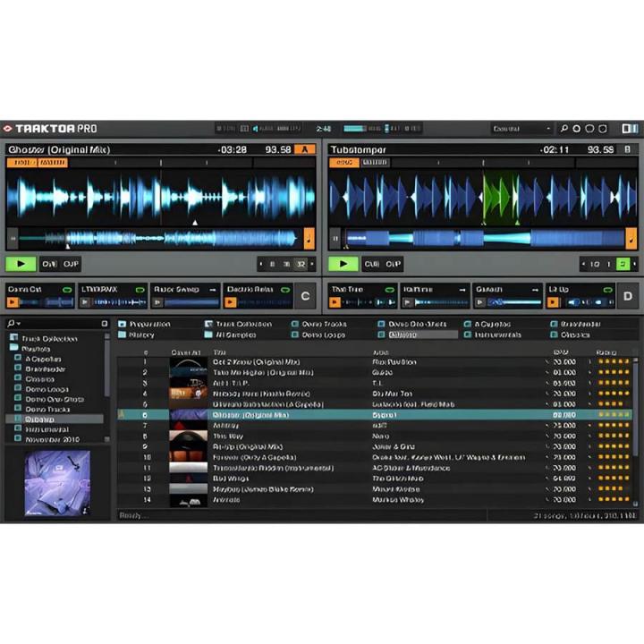This screenshot has height=644, width=644.
Task: Open the layout selector dropdown in header
Action: click(521, 129)
